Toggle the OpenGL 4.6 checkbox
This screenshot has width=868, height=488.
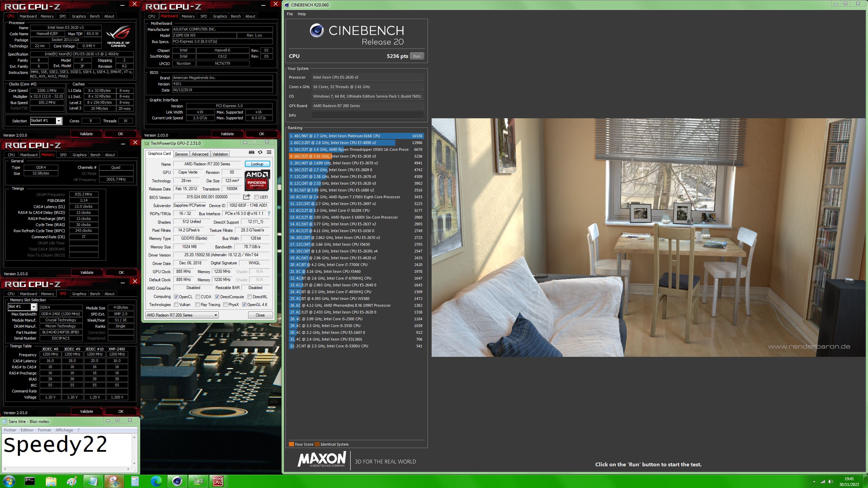point(244,305)
